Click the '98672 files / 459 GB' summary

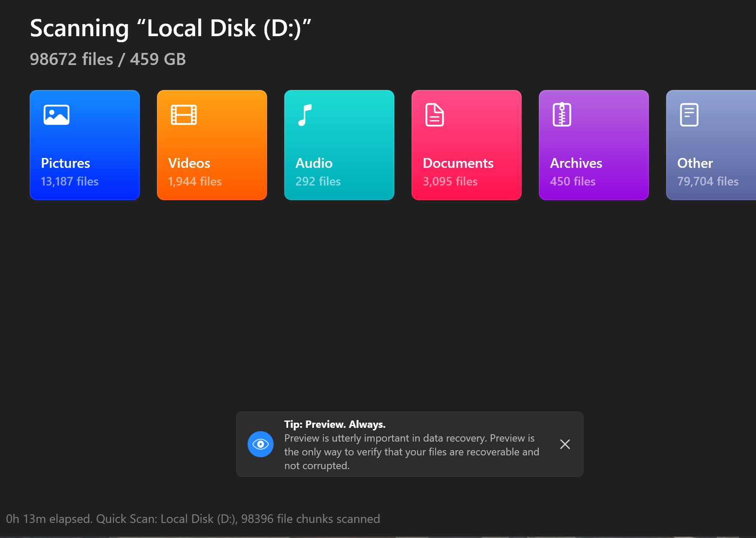(x=108, y=59)
